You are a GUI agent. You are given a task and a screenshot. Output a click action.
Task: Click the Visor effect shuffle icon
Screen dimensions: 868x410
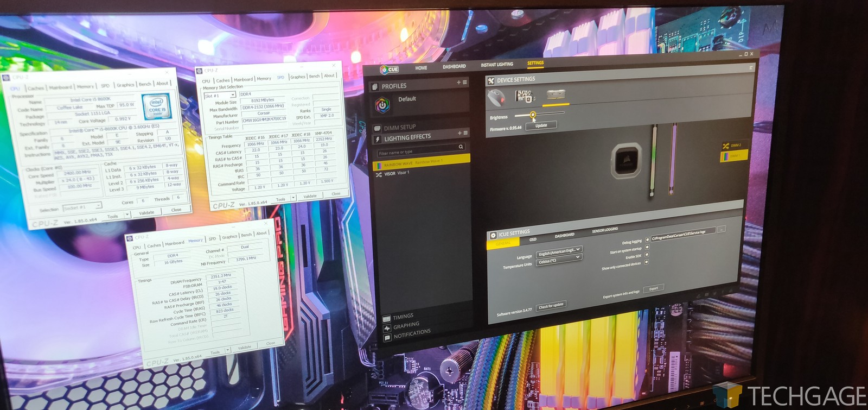[x=379, y=174]
